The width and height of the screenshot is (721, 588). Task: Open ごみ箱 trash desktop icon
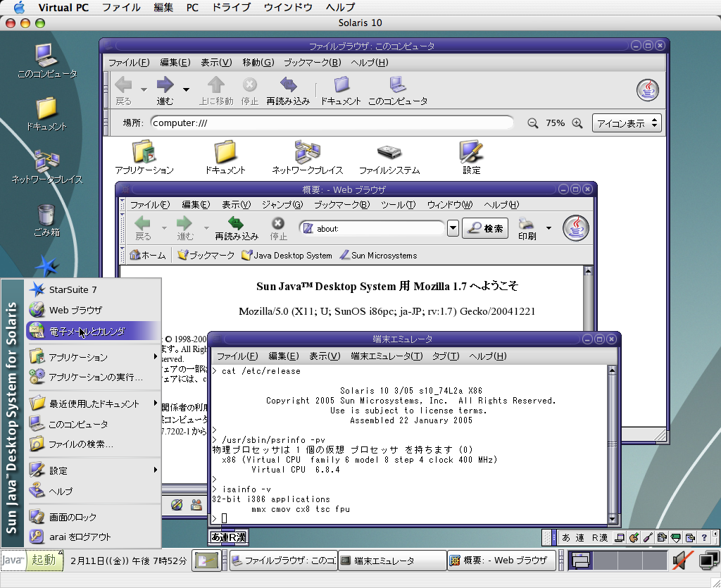(x=46, y=220)
